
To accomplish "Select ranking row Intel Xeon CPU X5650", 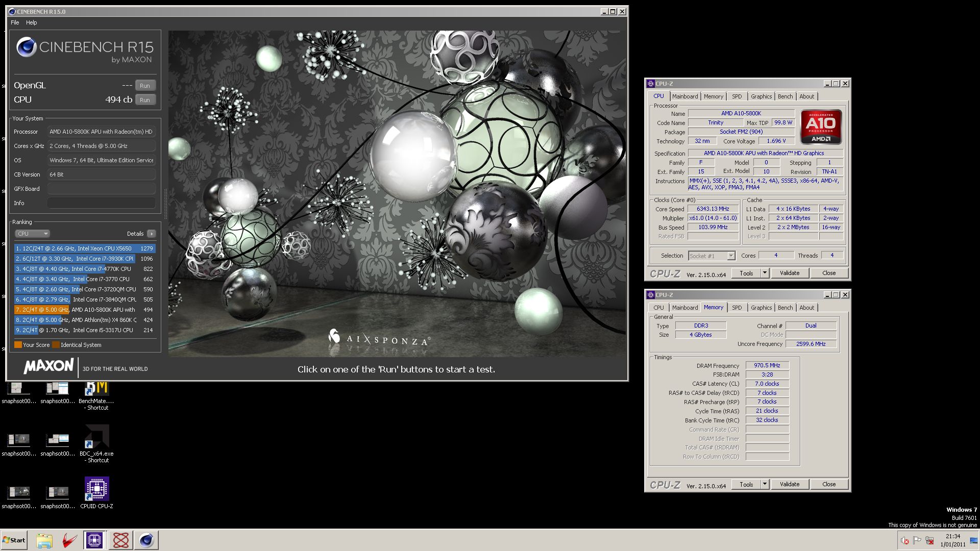I will point(85,248).
